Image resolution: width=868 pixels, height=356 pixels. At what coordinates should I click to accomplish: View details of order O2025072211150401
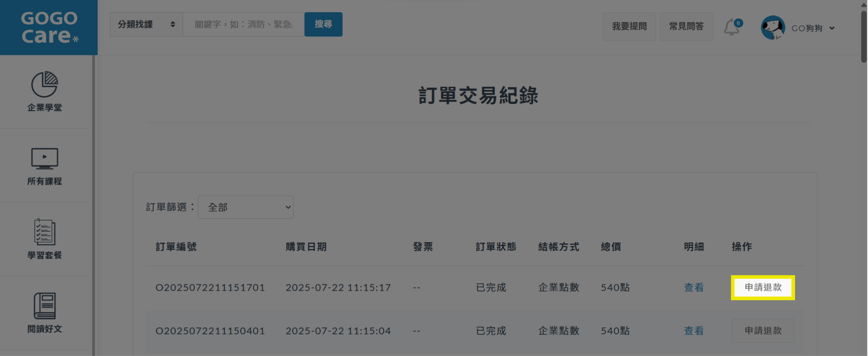tap(694, 331)
